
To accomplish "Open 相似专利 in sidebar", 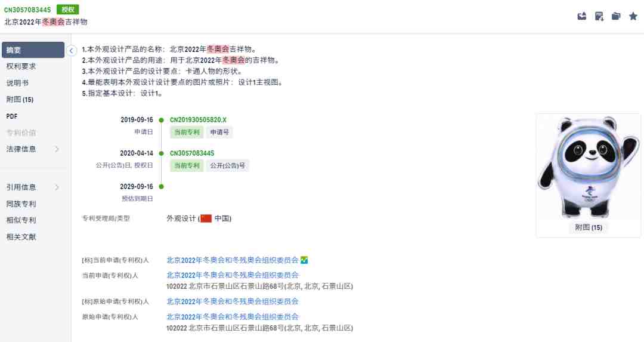I will 21,220.
